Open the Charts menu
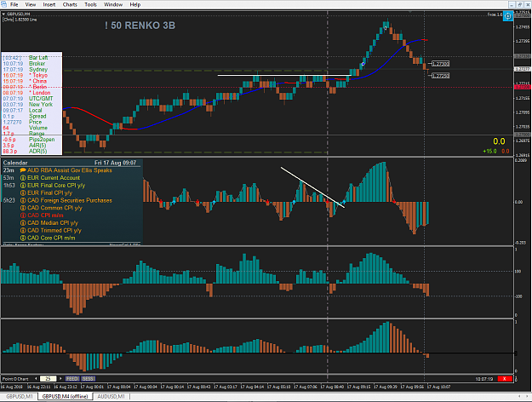The image size is (532, 402). pyautogui.click(x=70, y=4)
